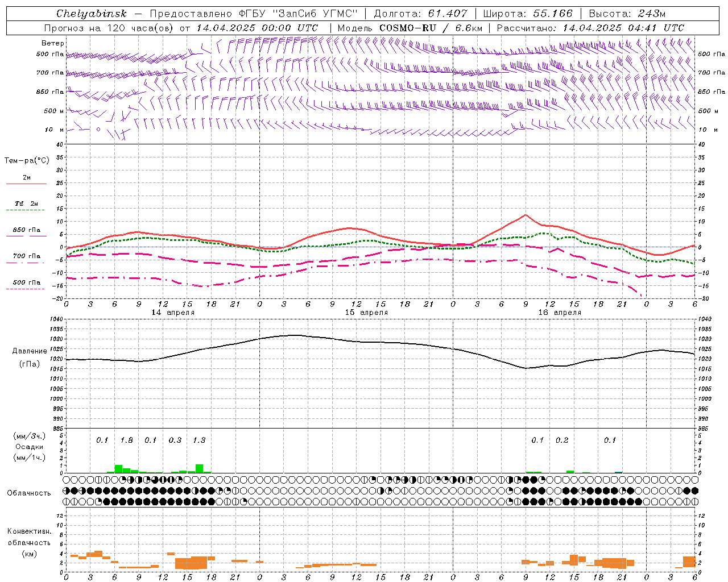Click the Осадки panel label
This screenshot has height=582, width=728.
[x=29, y=447]
